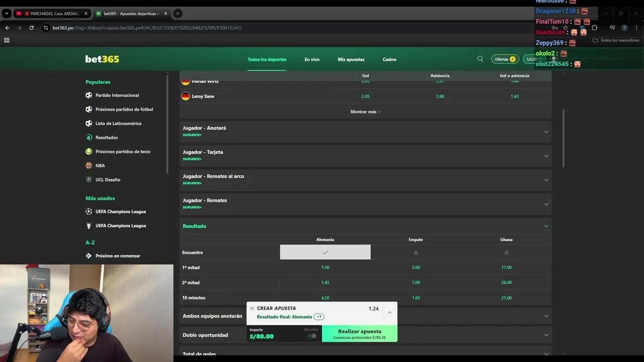Open Todos los deportes tab

[x=267, y=59]
